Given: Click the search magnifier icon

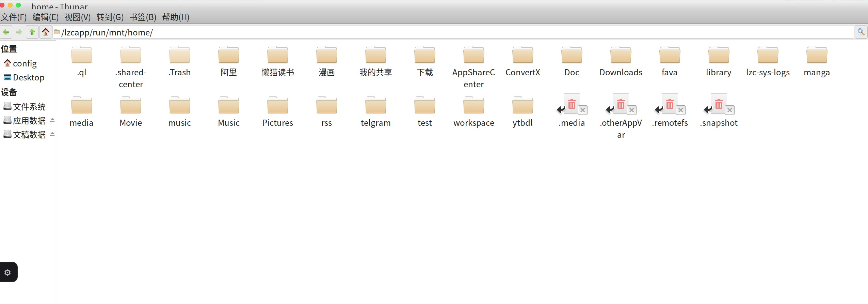Looking at the screenshot, I should [861, 32].
